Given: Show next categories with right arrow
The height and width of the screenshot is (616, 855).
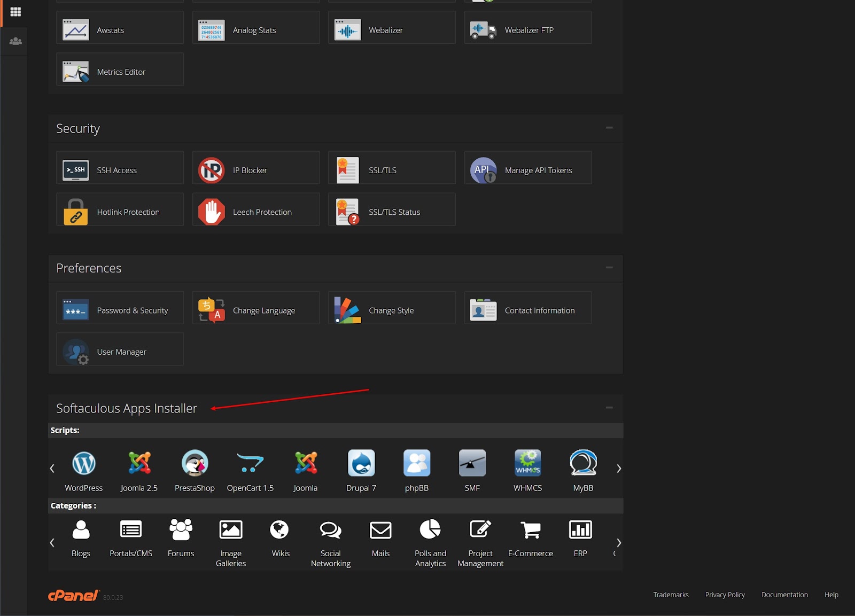Looking at the screenshot, I should pyautogui.click(x=619, y=543).
